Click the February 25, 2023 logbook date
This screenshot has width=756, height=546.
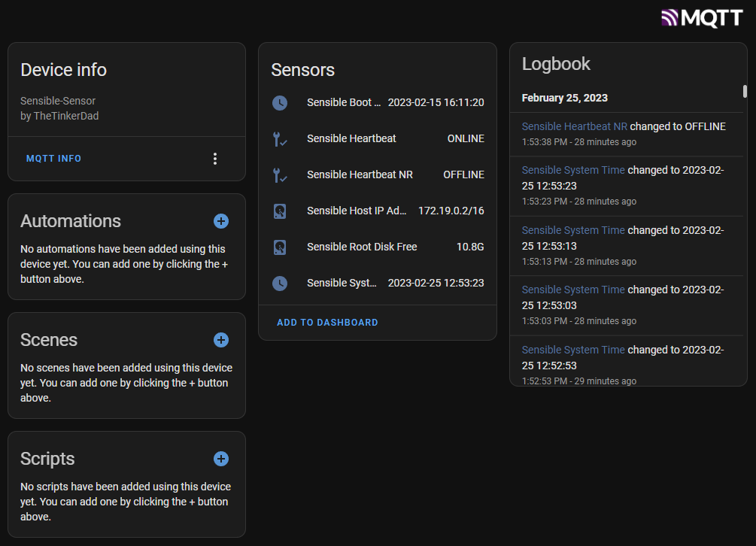[565, 98]
